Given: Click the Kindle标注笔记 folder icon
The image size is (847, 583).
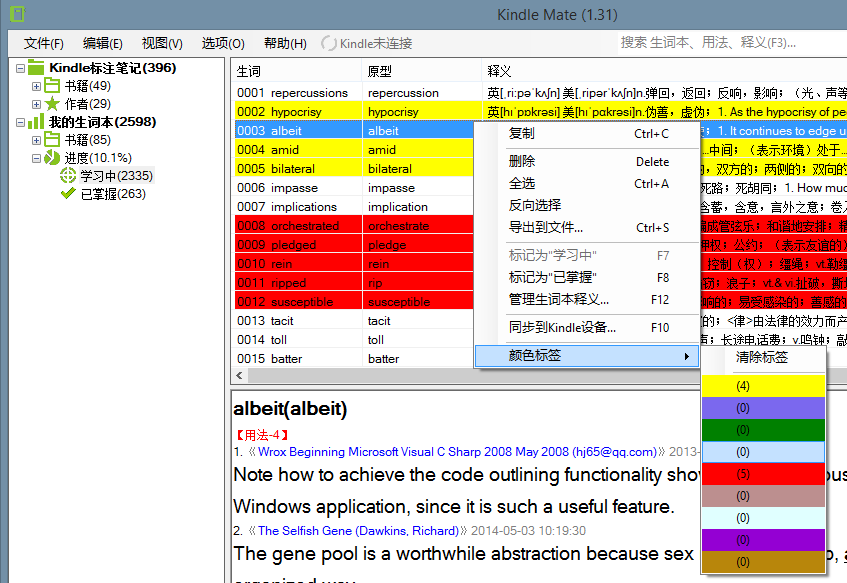Looking at the screenshot, I should pyautogui.click(x=36, y=68).
